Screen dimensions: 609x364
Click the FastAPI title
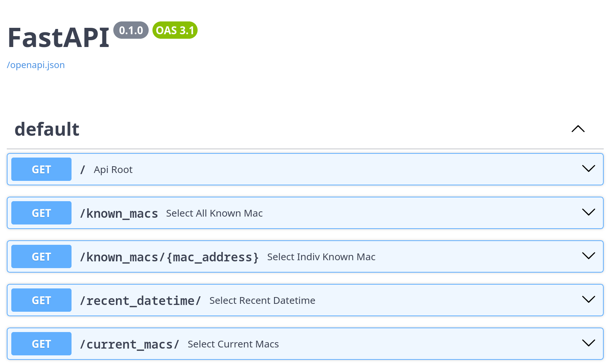pyautogui.click(x=58, y=38)
